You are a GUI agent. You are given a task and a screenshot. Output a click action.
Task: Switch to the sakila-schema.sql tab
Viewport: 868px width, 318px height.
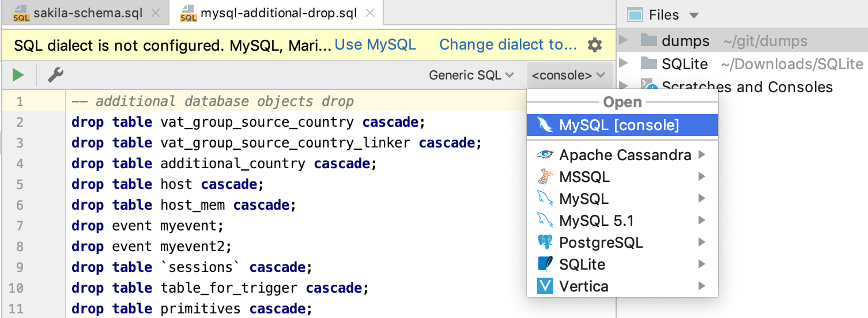[x=85, y=13]
